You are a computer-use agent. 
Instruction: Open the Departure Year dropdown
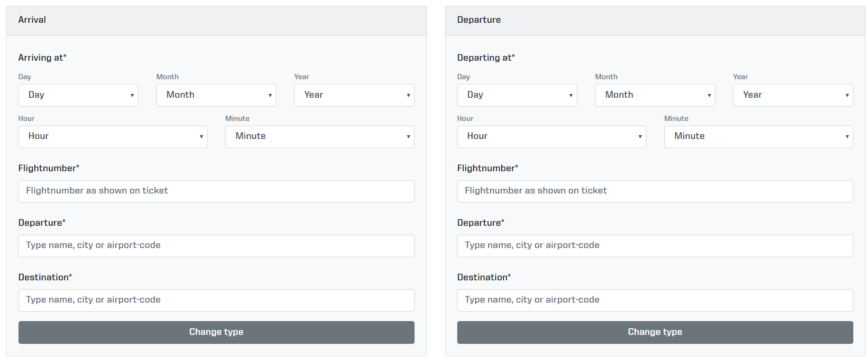[x=793, y=95]
